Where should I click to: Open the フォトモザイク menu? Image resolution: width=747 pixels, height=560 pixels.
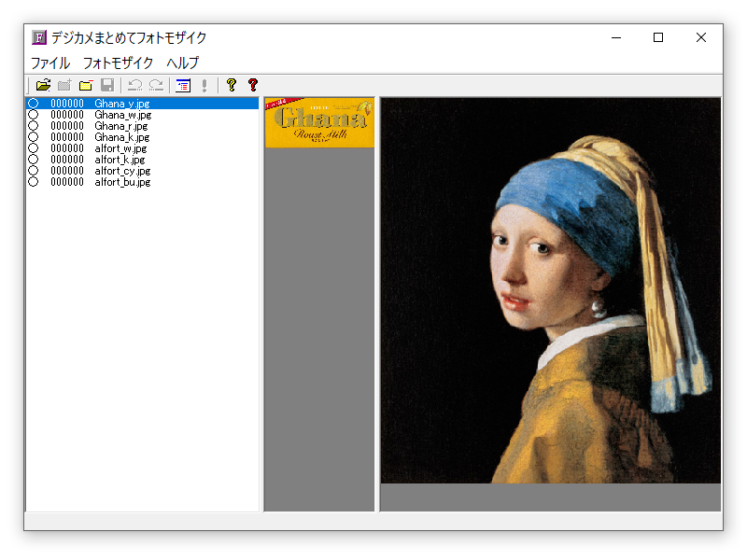point(119,63)
